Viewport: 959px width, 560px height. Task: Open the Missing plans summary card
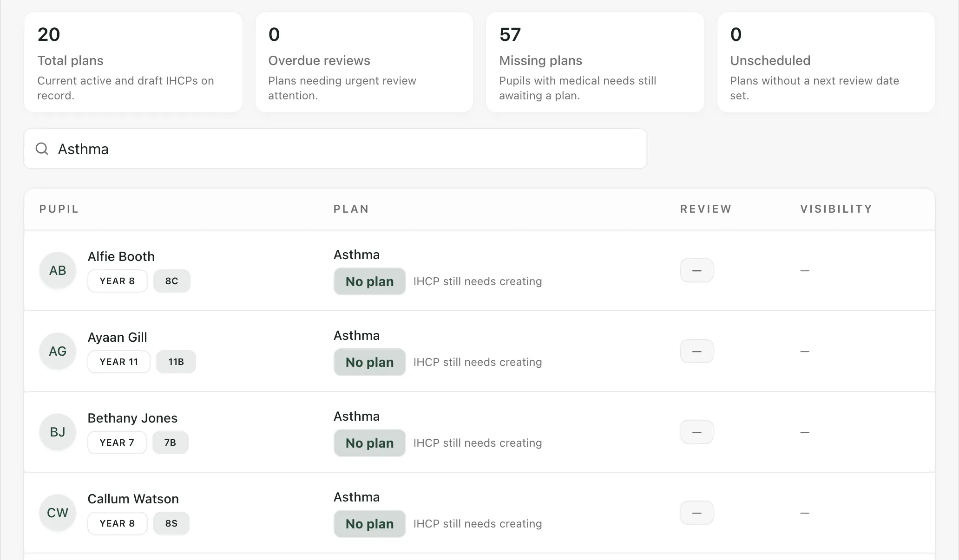pos(595,62)
